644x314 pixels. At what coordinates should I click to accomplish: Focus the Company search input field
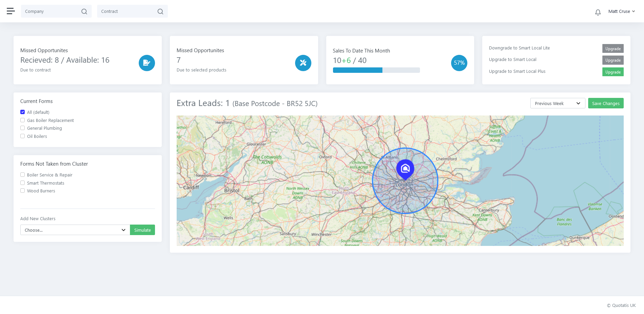[51, 12]
